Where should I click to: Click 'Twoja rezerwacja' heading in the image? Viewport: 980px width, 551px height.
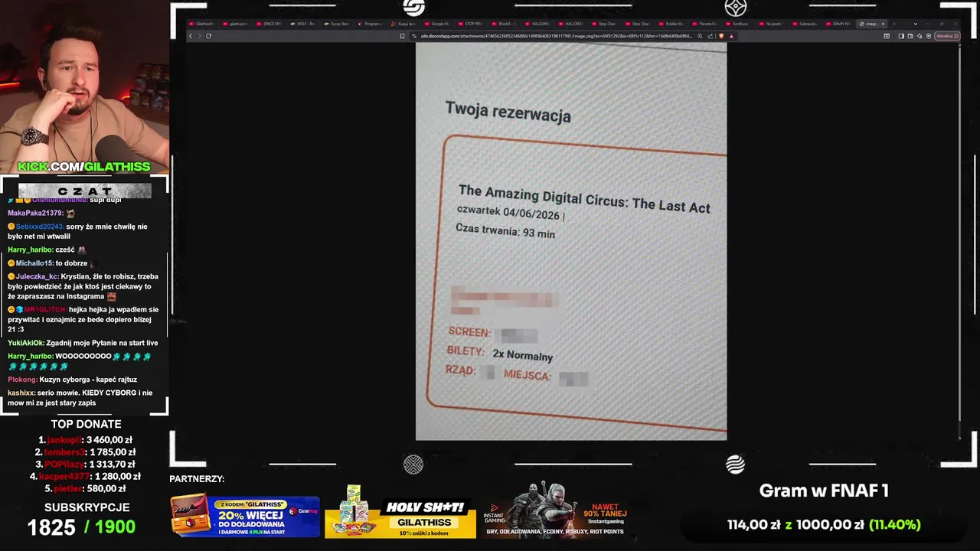508,112
